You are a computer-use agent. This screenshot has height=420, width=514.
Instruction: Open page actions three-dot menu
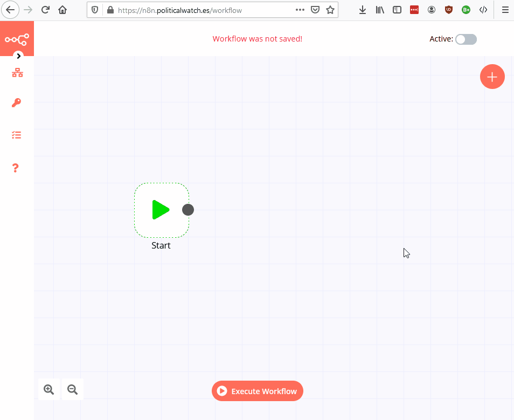[300, 10]
